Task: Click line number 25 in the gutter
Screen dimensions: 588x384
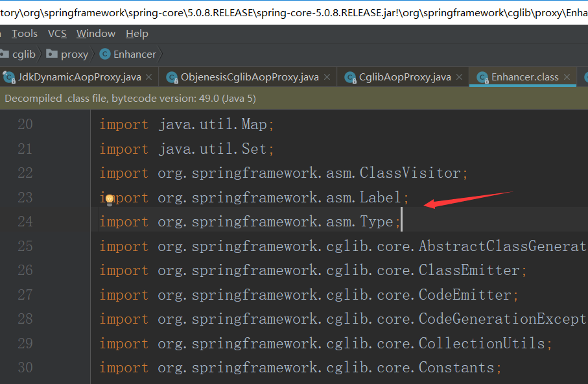Action: click(x=25, y=246)
